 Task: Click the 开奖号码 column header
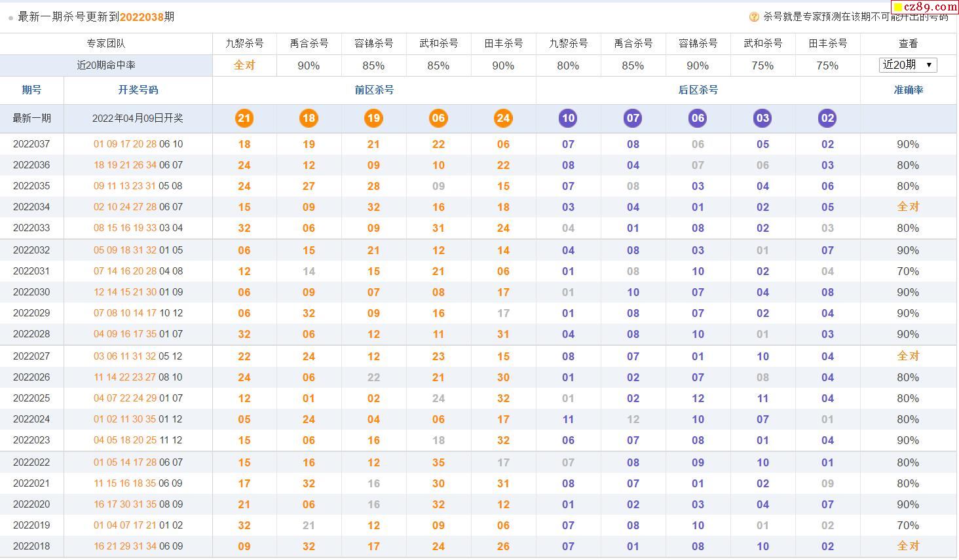[x=138, y=90]
